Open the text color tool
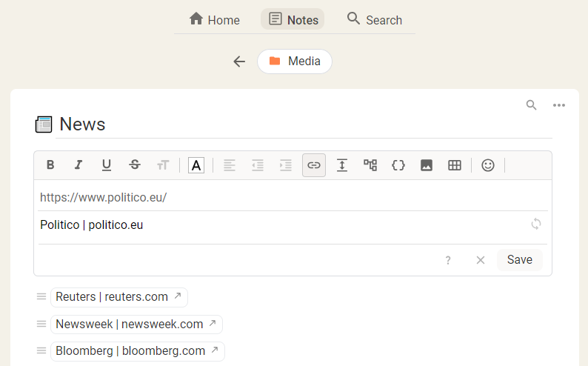The image size is (588, 366). tap(196, 165)
